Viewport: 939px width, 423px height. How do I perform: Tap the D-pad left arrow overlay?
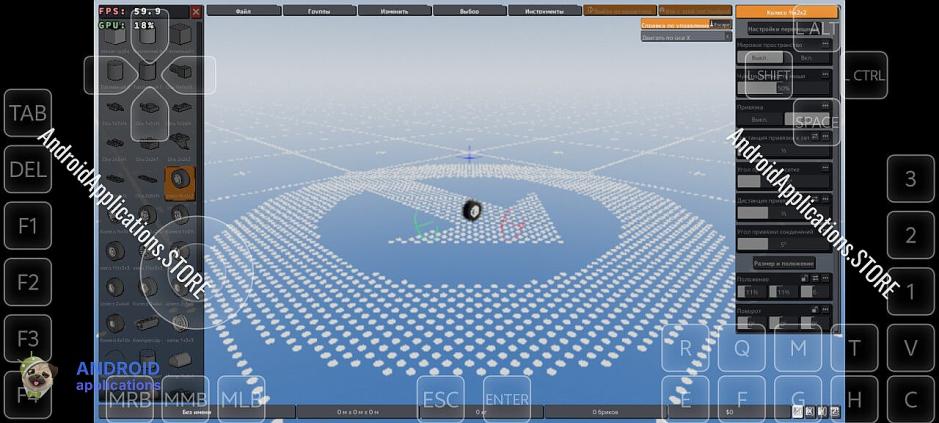109,75
